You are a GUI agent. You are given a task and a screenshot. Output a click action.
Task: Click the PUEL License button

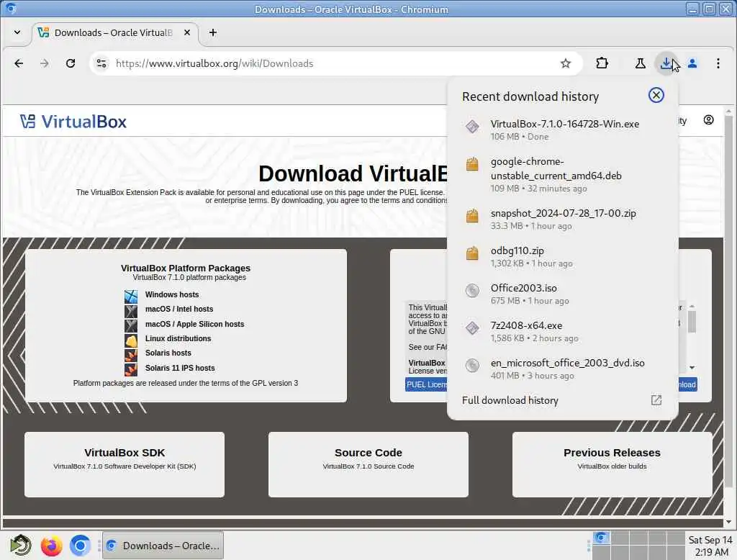pyautogui.click(x=426, y=384)
